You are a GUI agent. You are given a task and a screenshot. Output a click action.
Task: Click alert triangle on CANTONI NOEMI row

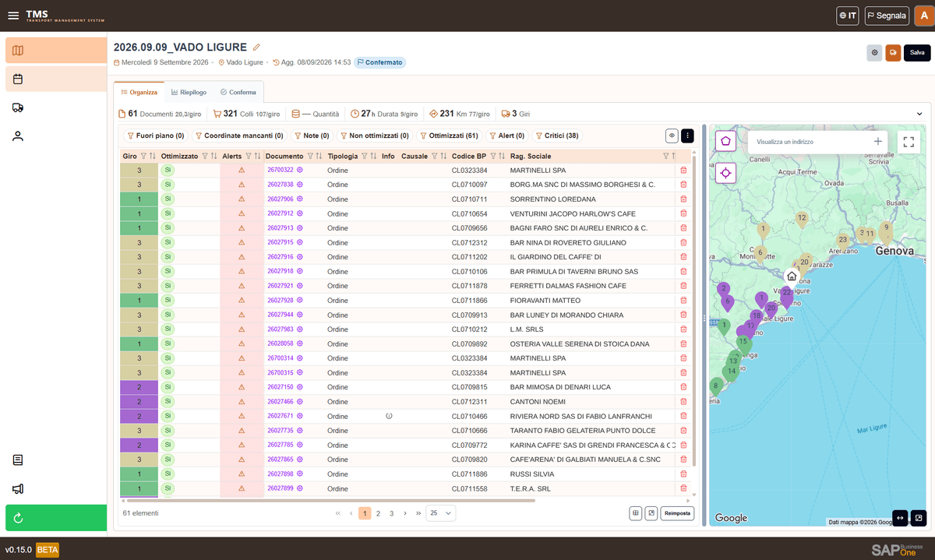tap(242, 402)
